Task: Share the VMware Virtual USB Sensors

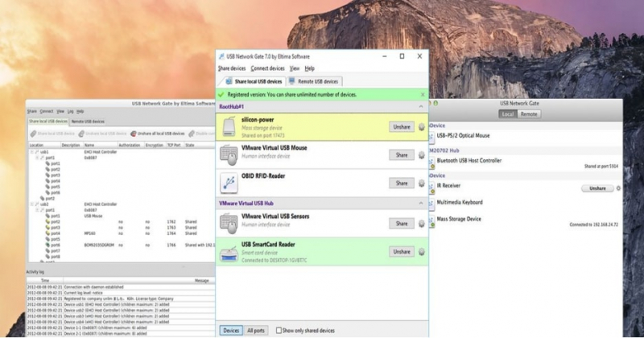Action: point(402,224)
